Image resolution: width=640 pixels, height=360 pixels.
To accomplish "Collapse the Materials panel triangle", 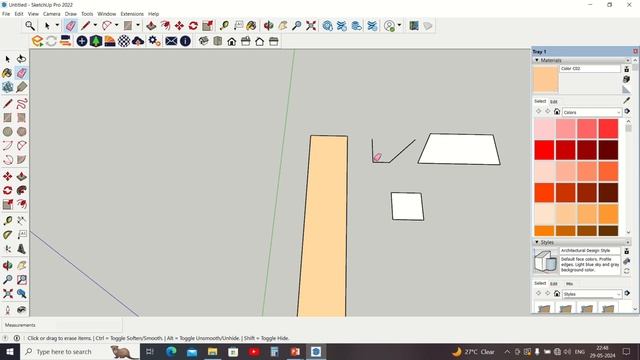I will click(537, 60).
